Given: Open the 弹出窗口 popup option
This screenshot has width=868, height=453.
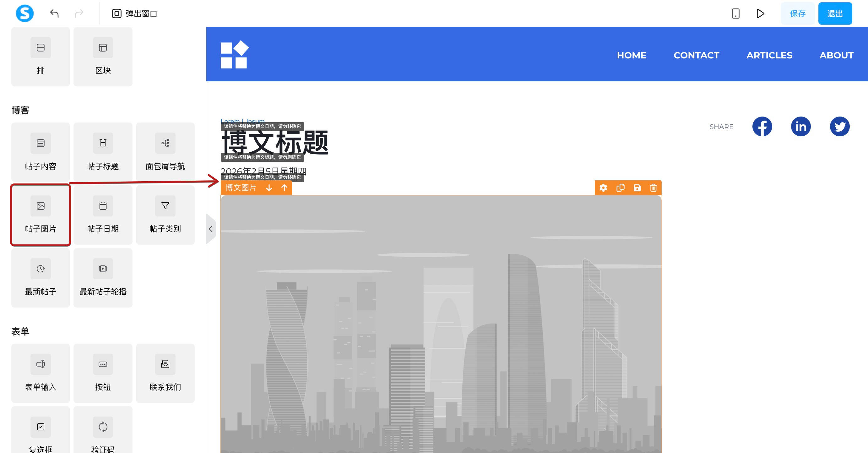Looking at the screenshot, I should 134,14.
